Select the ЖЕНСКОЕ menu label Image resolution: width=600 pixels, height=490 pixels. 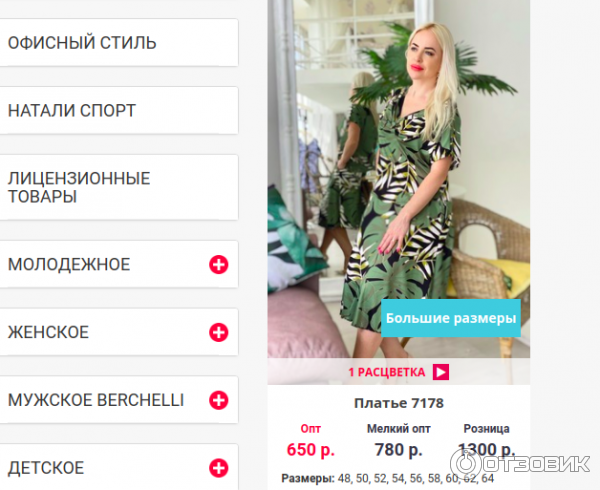coord(49,332)
